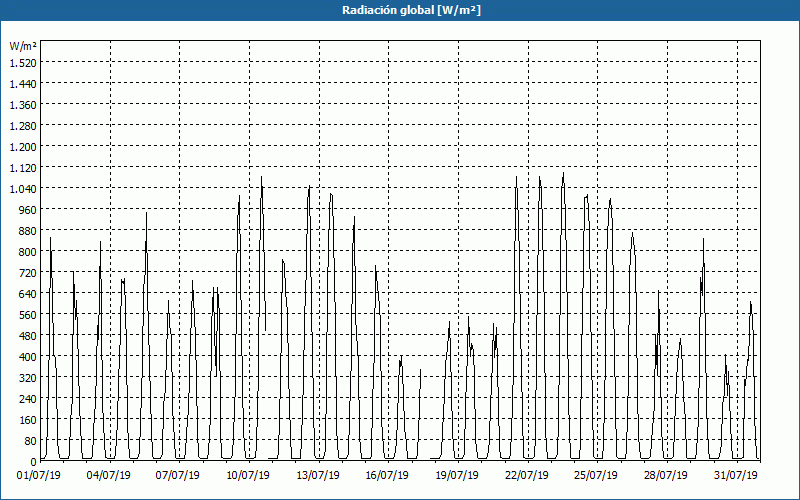This screenshot has height=500, width=800.
Task: Click the 'Radiación global [W/m²]' title bar
Action: click(400, 10)
